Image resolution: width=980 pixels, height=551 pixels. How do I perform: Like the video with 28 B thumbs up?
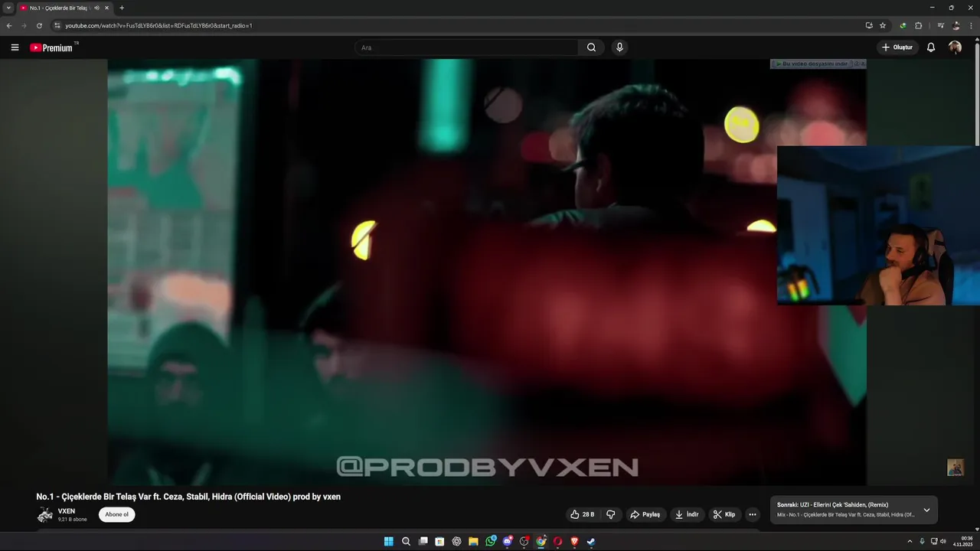point(582,514)
